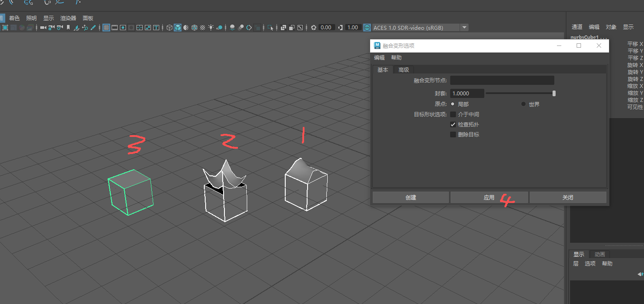Viewport: 644px width, 304px height.
Task: Toggle wireframe on shaded icon
Action: coord(194,28)
